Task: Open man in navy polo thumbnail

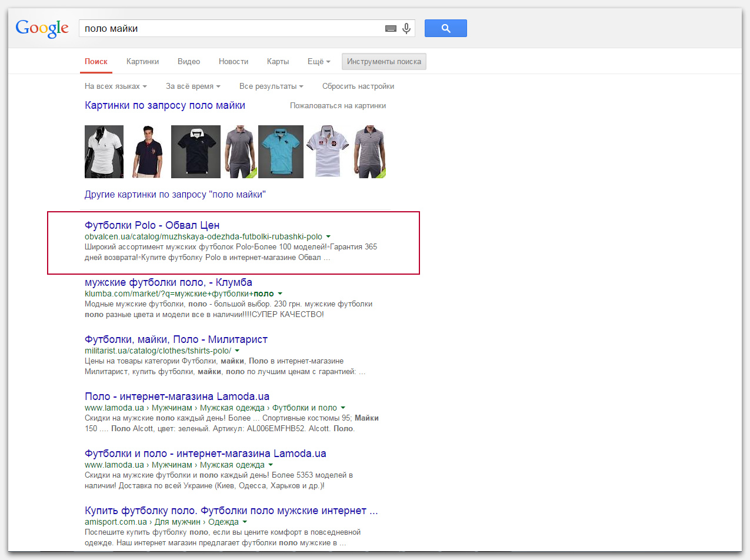Action: coord(147,151)
